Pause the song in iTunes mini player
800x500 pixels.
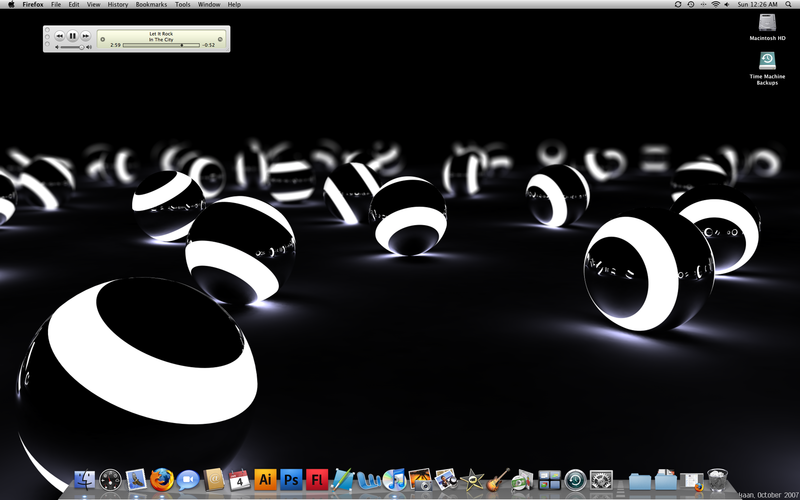tap(72, 36)
